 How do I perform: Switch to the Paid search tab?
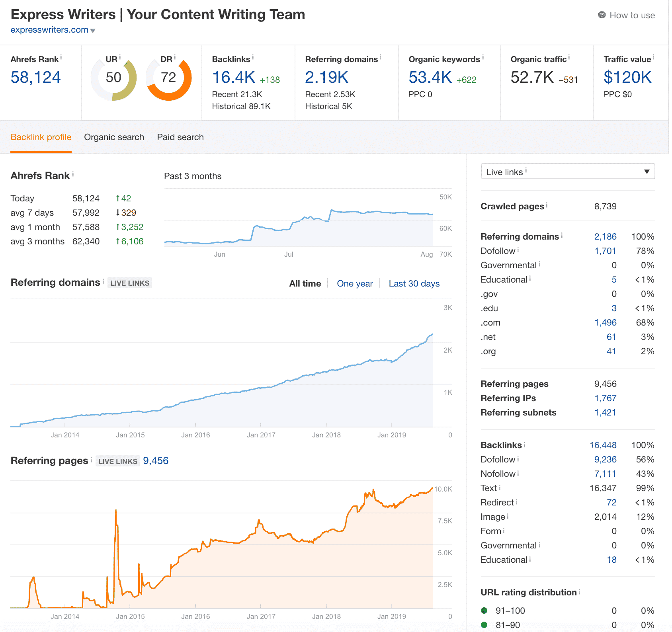point(180,137)
